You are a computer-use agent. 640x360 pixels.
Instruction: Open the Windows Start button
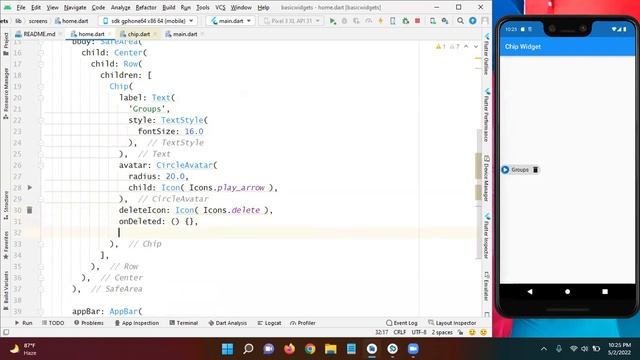tap(227, 349)
